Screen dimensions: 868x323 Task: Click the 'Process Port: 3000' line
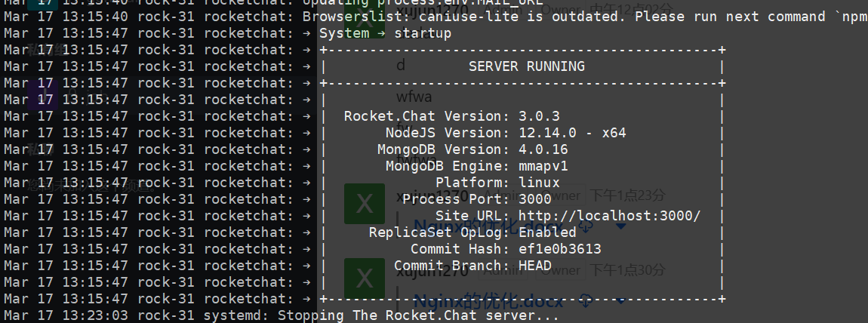coord(476,199)
